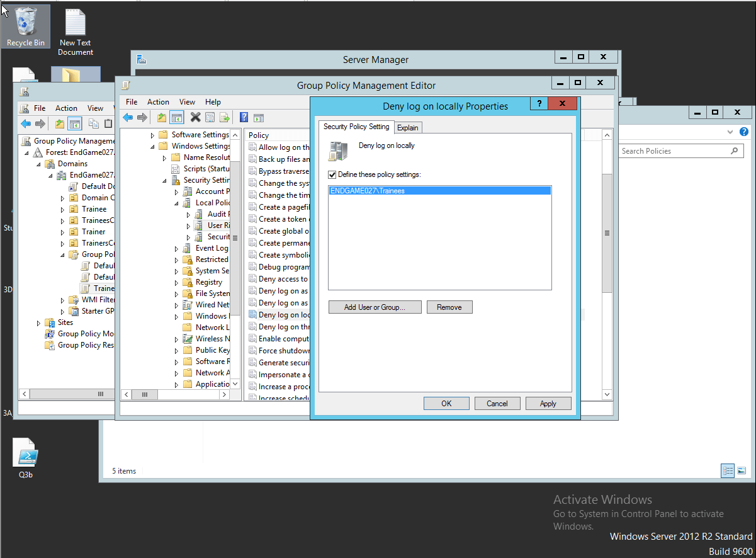The image size is (756, 558).
Task: Click the Back arrow in Group Policy Editor toolbar
Action: 128,117
